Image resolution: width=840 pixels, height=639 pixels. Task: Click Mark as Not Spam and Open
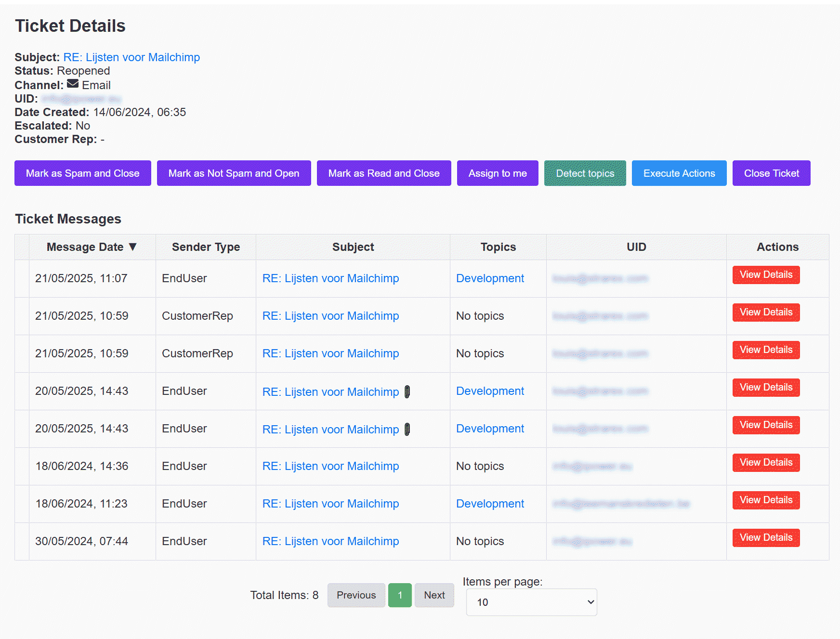pyautogui.click(x=234, y=173)
